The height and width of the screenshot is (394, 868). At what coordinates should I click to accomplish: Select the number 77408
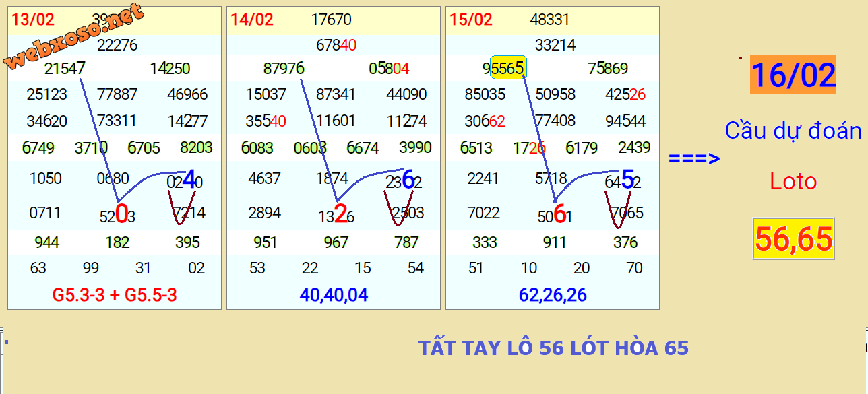[x=555, y=121]
